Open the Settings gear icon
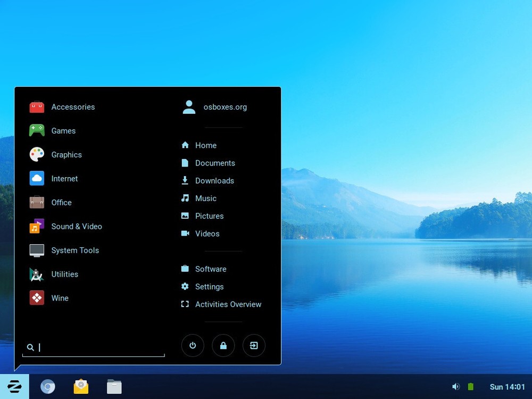The image size is (532, 399). (185, 286)
